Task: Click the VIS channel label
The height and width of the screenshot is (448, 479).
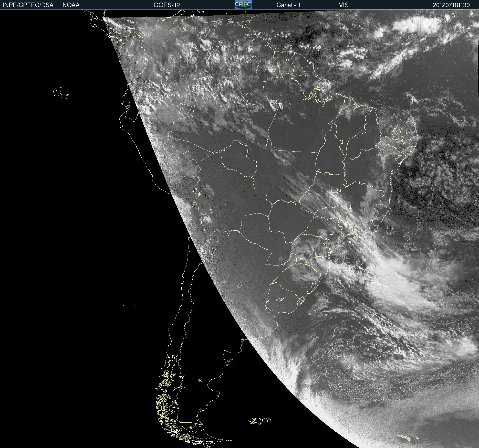Action: click(344, 5)
